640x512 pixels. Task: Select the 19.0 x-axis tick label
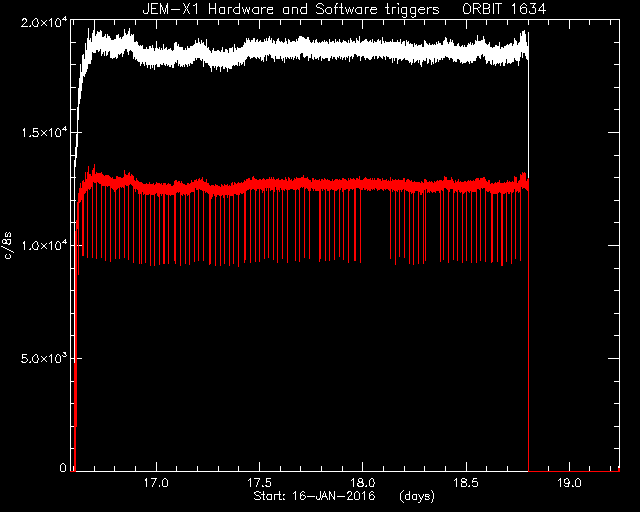[569, 483]
